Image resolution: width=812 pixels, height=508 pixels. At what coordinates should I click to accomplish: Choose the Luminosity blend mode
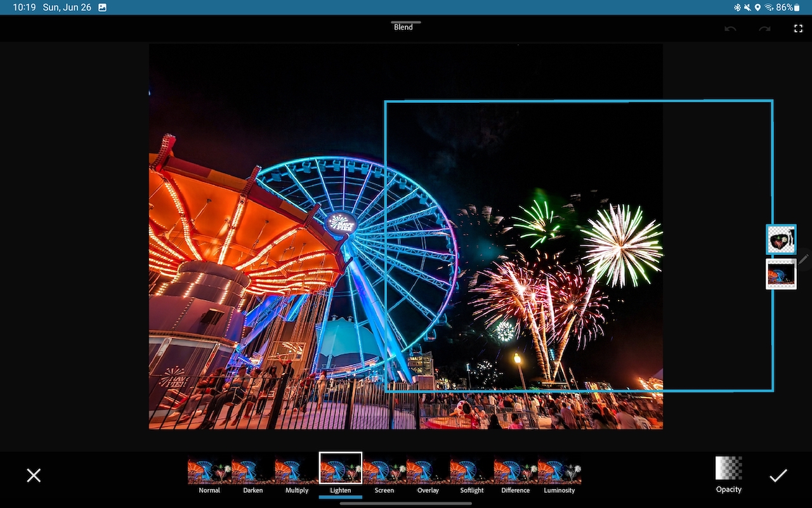[x=560, y=472]
